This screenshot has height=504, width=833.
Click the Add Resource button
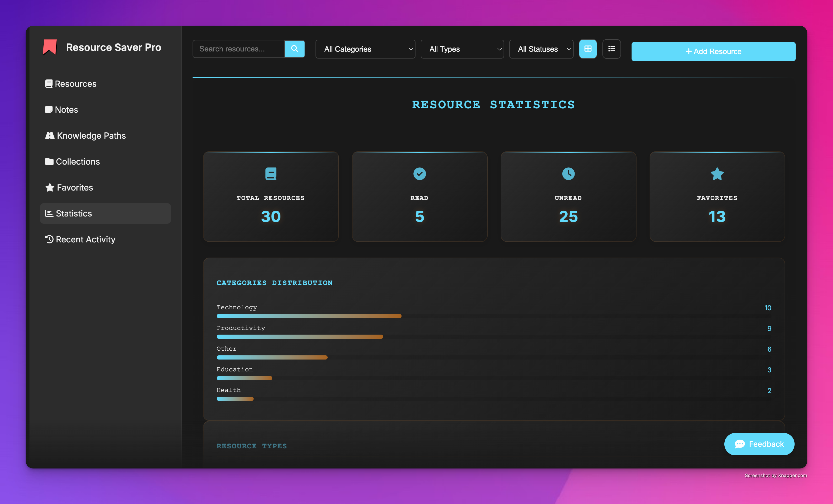713,51
